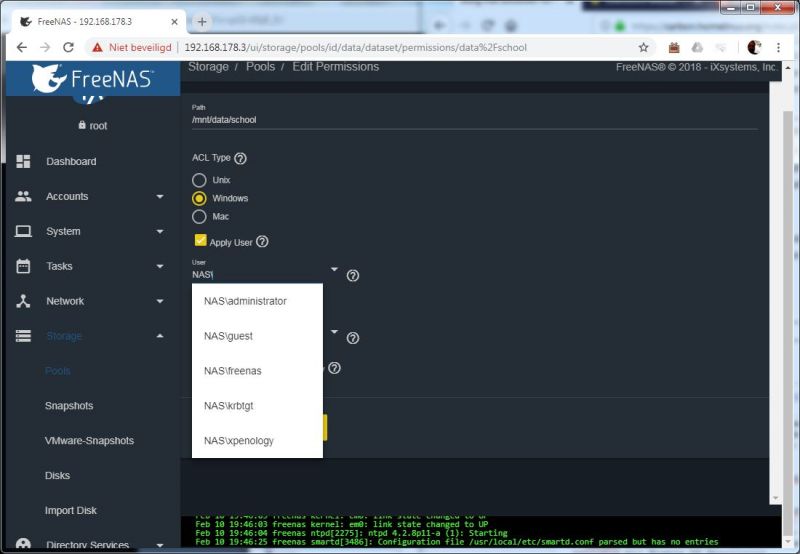
Task: Toggle the User dropdown arrow
Action: coord(334,269)
